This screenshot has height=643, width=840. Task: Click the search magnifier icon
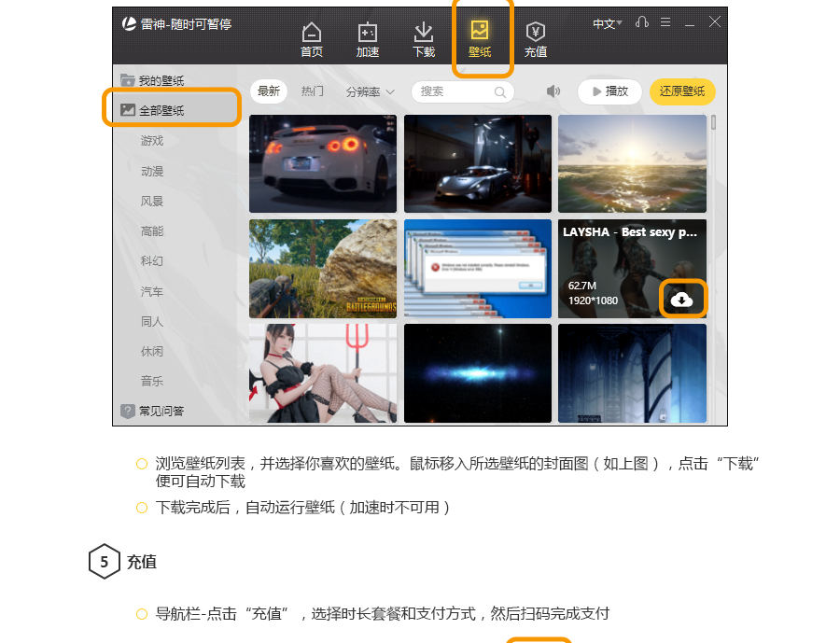click(x=500, y=92)
